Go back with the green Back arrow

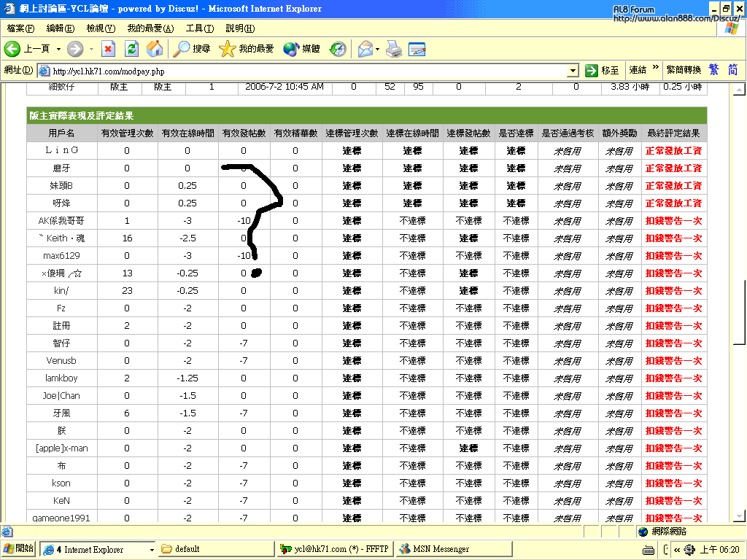[x=12, y=49]
